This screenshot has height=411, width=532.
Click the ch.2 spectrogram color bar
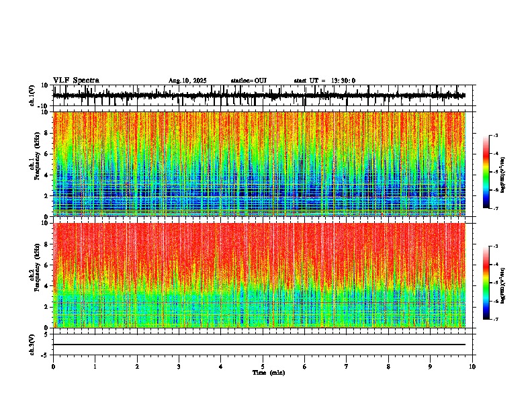click(x=486, y=283)
